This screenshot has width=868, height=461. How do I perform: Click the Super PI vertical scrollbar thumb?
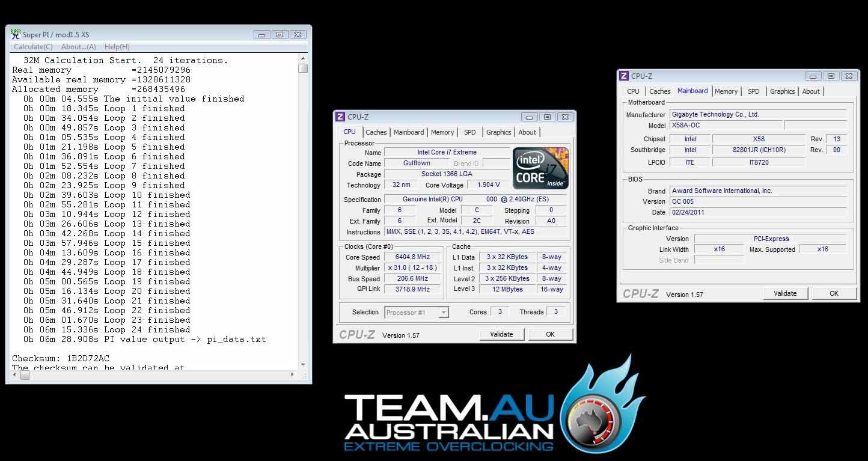pyautogui.click(x=303, y=69)
